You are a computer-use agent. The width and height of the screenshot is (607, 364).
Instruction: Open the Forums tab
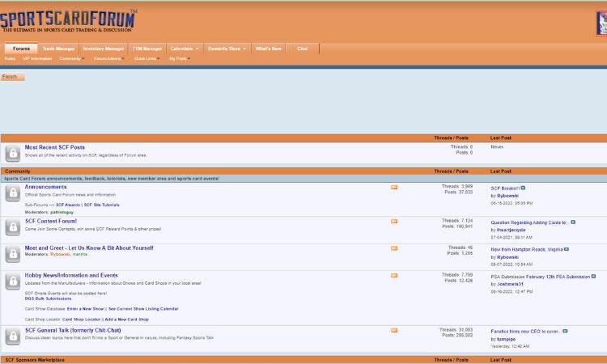point(21,49)
